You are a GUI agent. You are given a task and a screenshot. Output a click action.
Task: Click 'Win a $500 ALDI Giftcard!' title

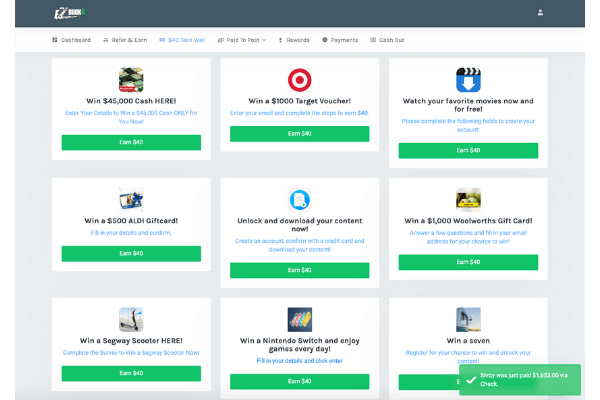pyautogui.click(x=131, y=221)
